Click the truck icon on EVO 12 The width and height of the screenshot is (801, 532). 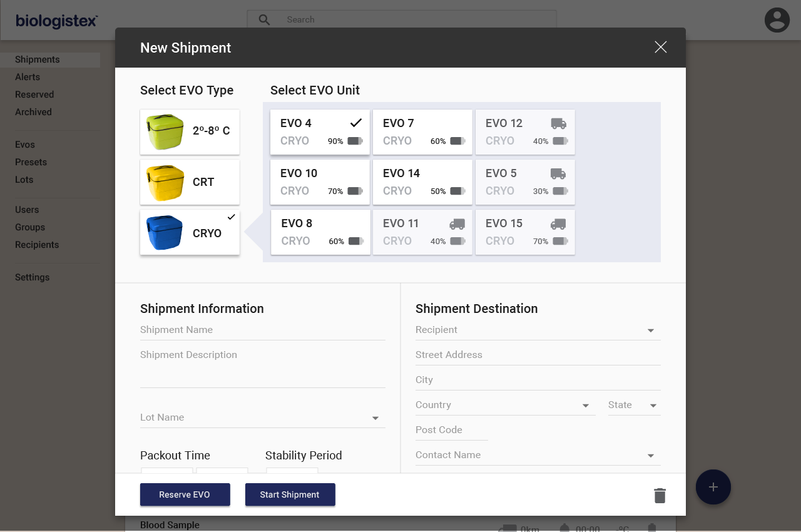(x=558, y=123)
